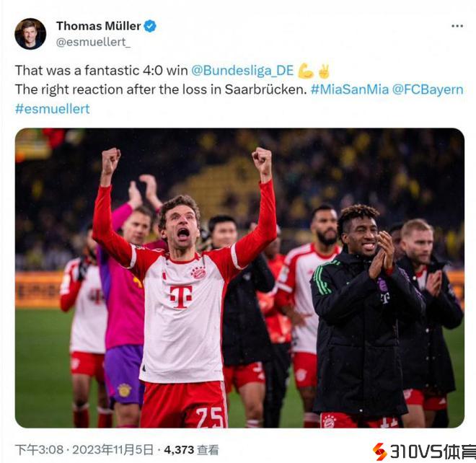The width and height of the screenshot is (476, 463).
Task: Open the @esmuellert_ handle
Action: click(93, 42)
